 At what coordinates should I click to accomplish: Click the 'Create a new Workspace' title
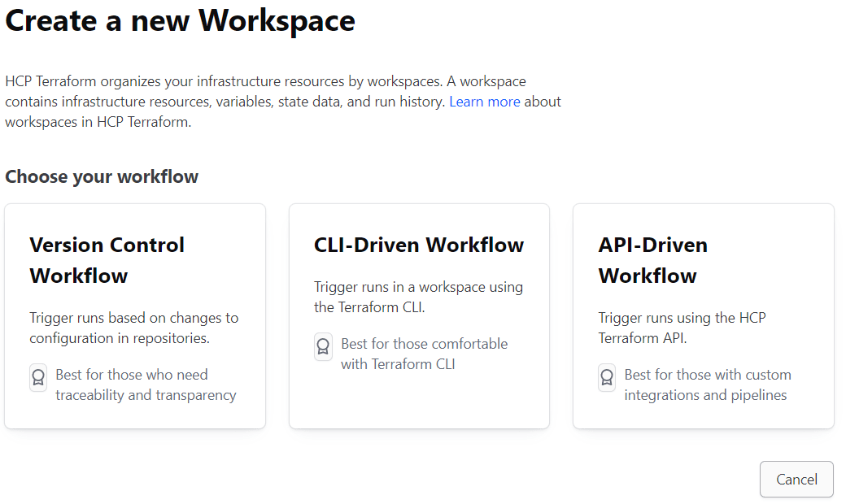tap(181, 21)
